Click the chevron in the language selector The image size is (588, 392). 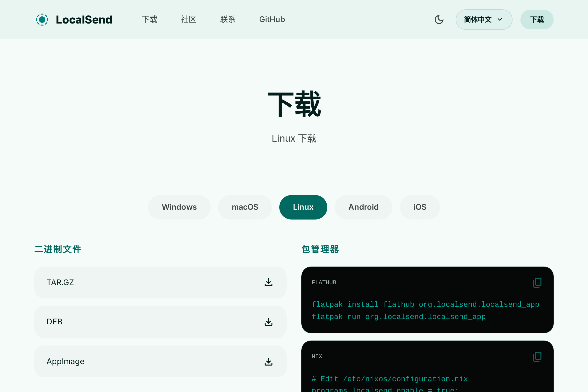500,20
